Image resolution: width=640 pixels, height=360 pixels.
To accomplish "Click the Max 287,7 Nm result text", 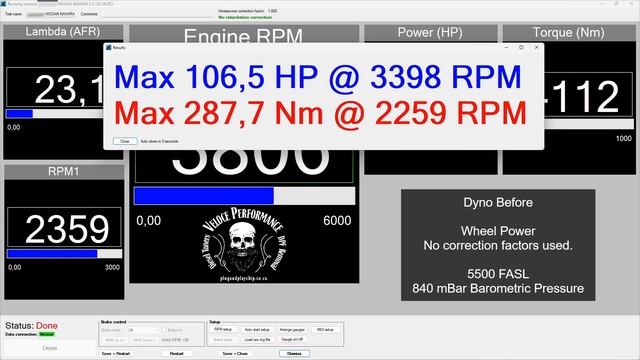I will click(320, 113).
